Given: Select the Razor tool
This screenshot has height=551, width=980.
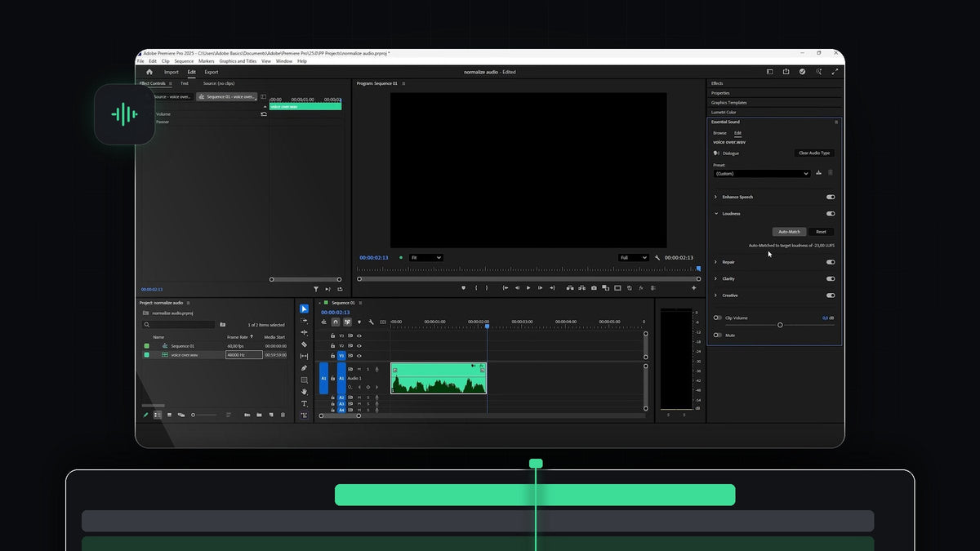Looking at the screenshot, I should (x=304, y=344).
